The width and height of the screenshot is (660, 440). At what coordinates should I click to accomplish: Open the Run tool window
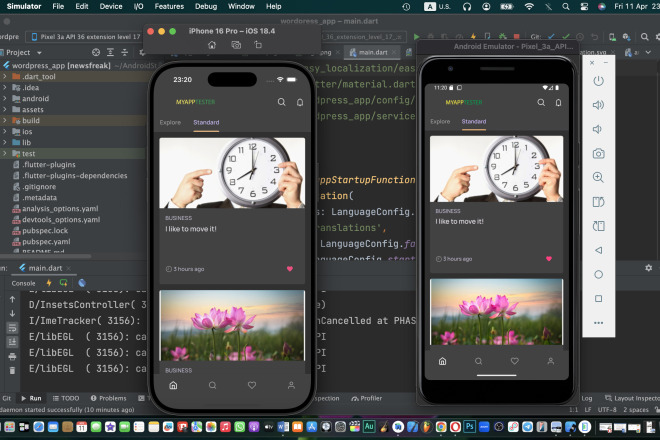coord(31,398)
